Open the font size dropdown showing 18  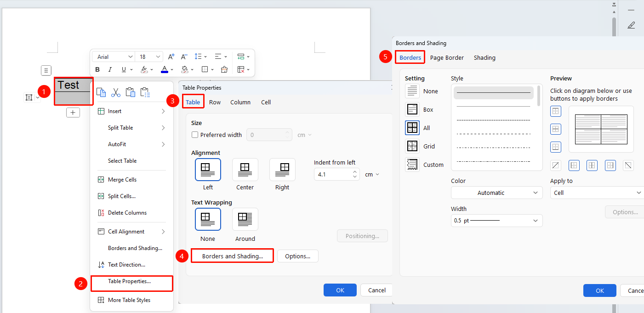click(x=150, y=57)
